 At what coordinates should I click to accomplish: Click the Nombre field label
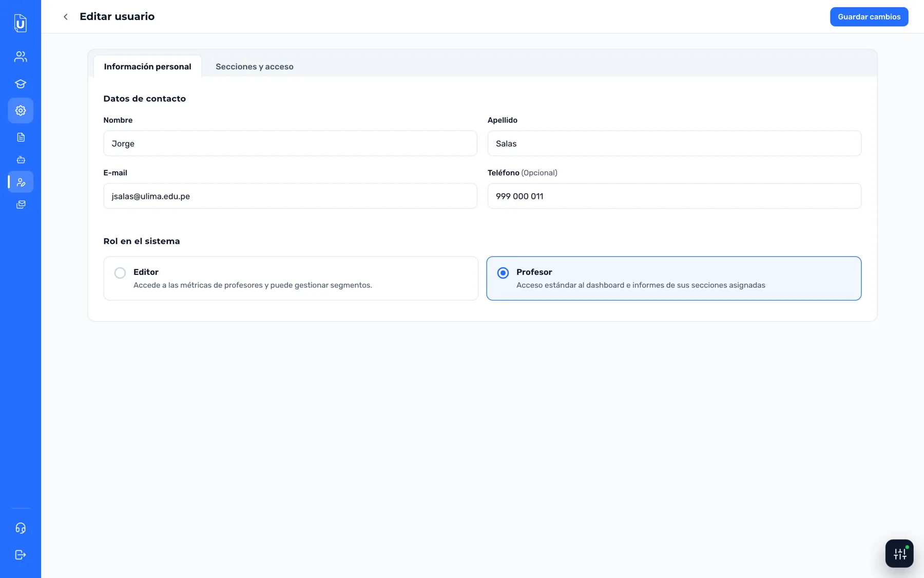(x=118, y=120)
